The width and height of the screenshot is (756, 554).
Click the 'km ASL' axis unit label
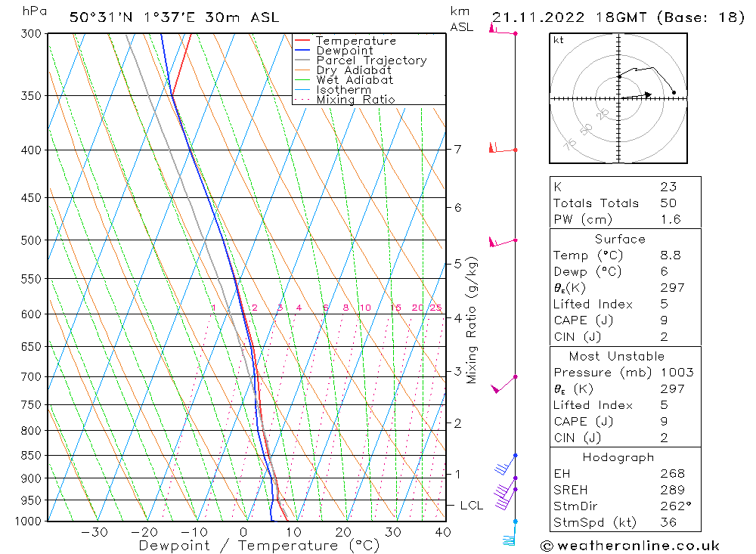(x=461, y=19)
